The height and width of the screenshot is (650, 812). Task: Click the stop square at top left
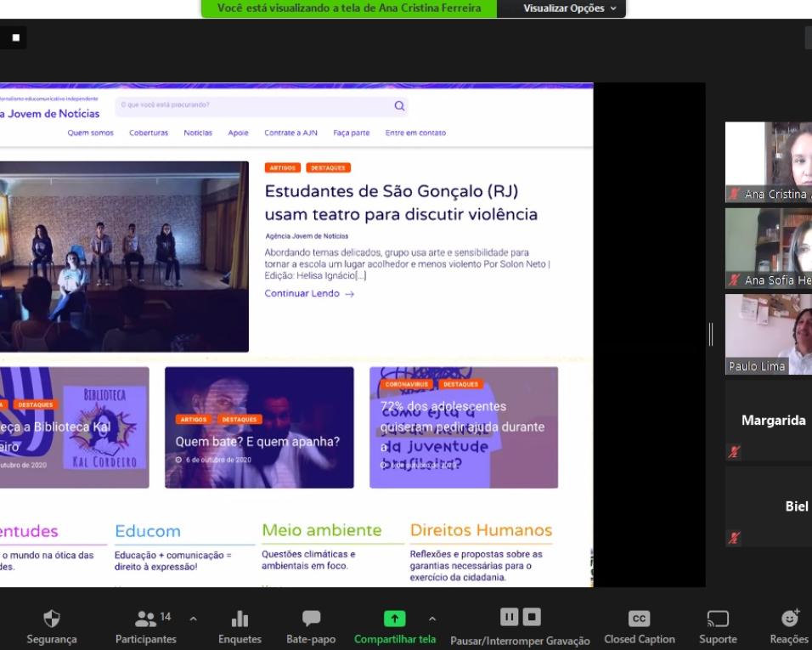(x=16, y=37)
